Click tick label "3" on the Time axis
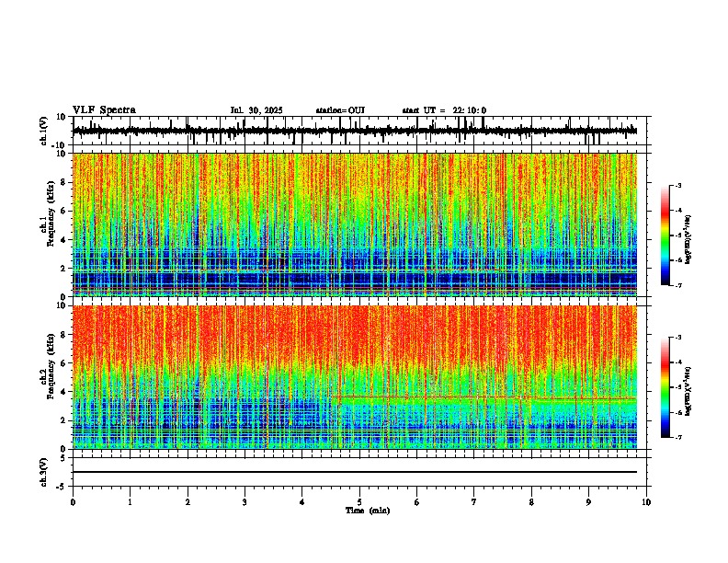728x563 pixels. click(245, 502)
